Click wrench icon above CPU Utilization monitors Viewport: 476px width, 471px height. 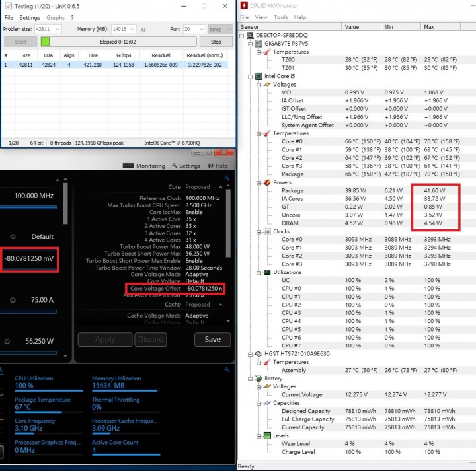[227, 369]
